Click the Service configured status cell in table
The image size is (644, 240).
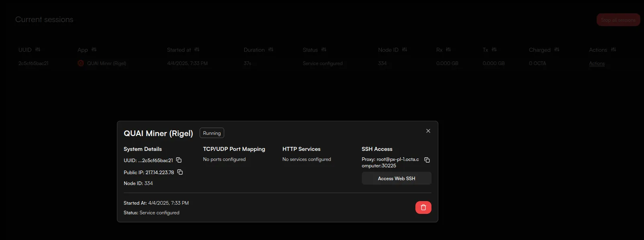pos(323,63)
